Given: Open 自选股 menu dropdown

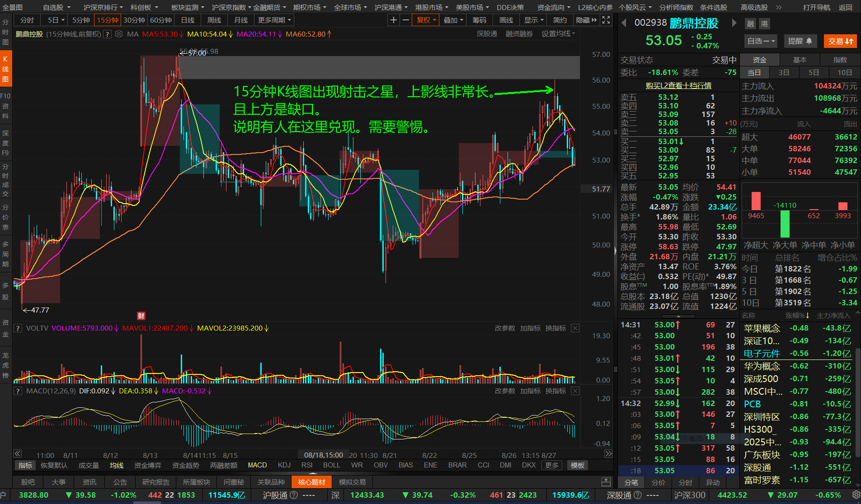Looking at the screenshot, I should coord(56,7).
